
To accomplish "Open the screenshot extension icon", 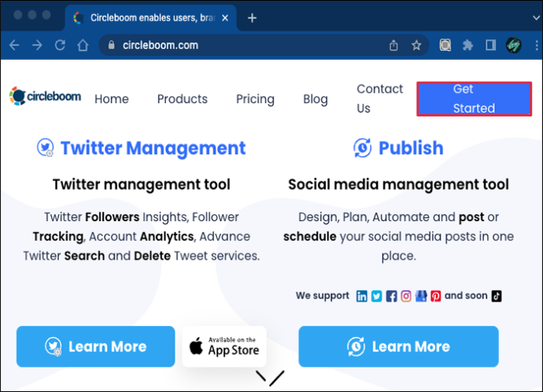I will tap(445, 45).
